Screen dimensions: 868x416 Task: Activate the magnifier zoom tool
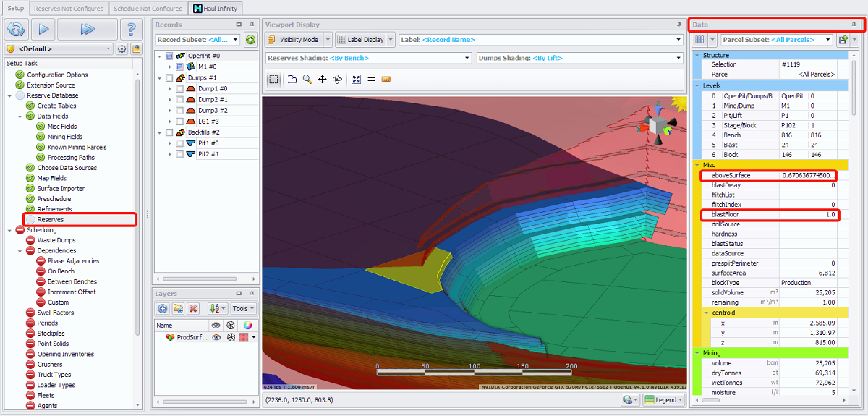307,80
